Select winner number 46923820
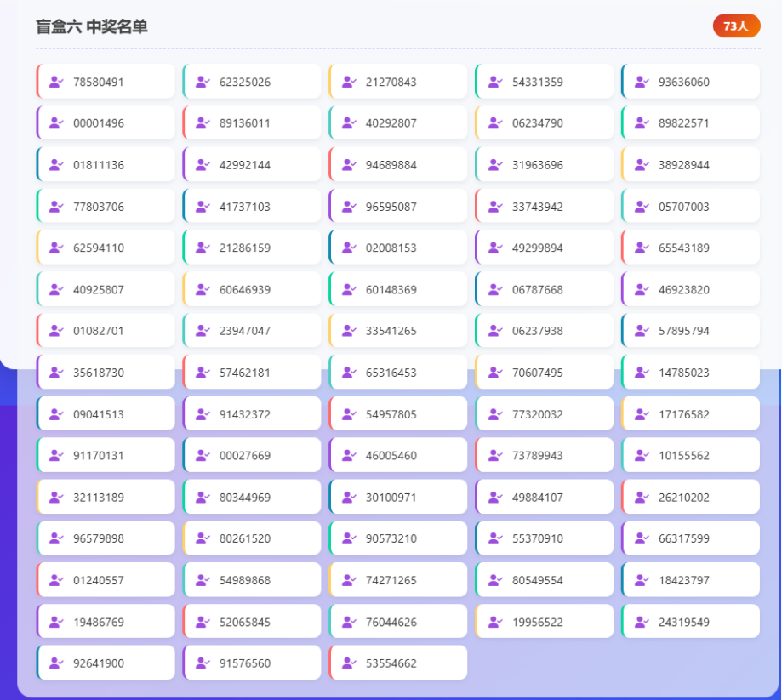Viewport: 782px width, 700px height. point(691,290)
